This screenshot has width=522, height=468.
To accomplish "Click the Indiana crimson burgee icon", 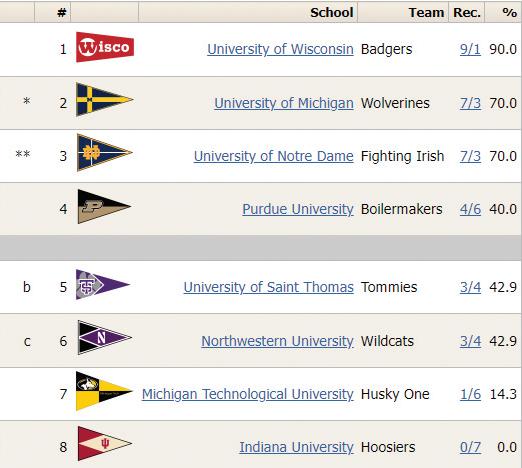I will click(x=105, y=443).
